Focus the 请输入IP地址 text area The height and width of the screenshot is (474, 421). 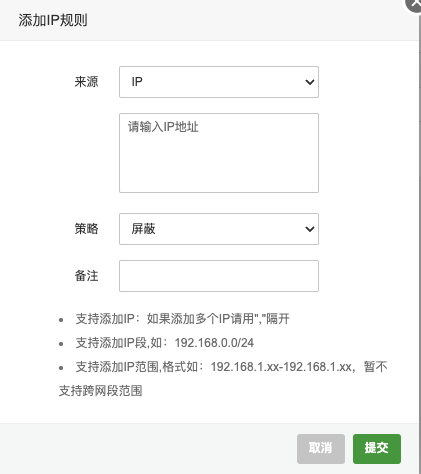[x=219, y=153]
